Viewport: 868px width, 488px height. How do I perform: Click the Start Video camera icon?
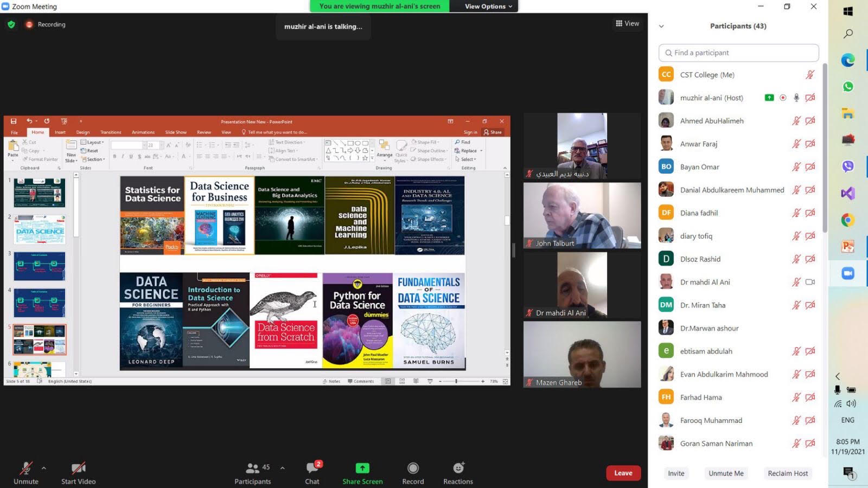[79, 468]
